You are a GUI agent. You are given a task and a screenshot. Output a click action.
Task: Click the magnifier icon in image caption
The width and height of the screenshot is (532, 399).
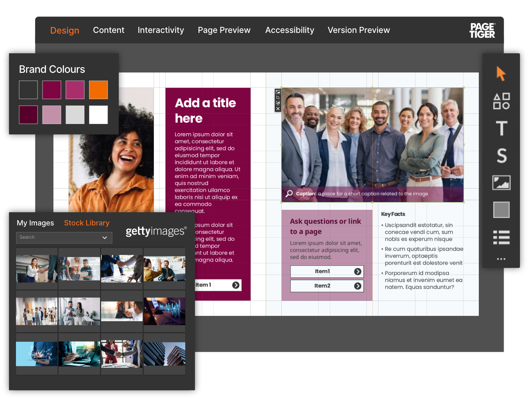(x=289, y=194)
